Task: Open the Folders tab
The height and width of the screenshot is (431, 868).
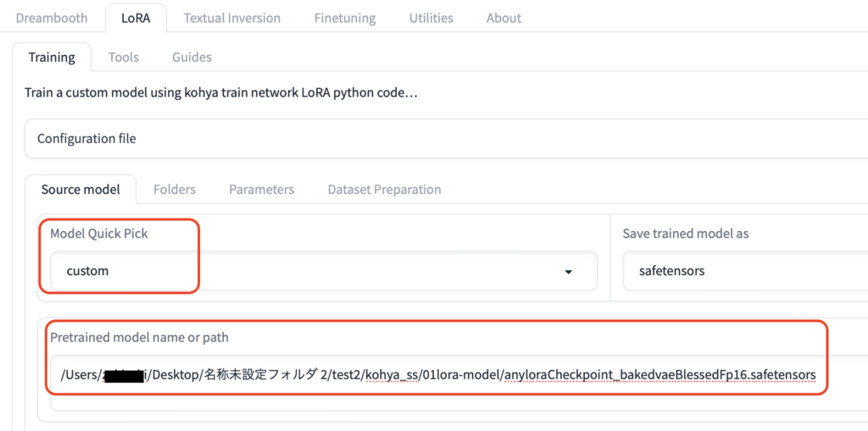Action: (x=175, y=189)
